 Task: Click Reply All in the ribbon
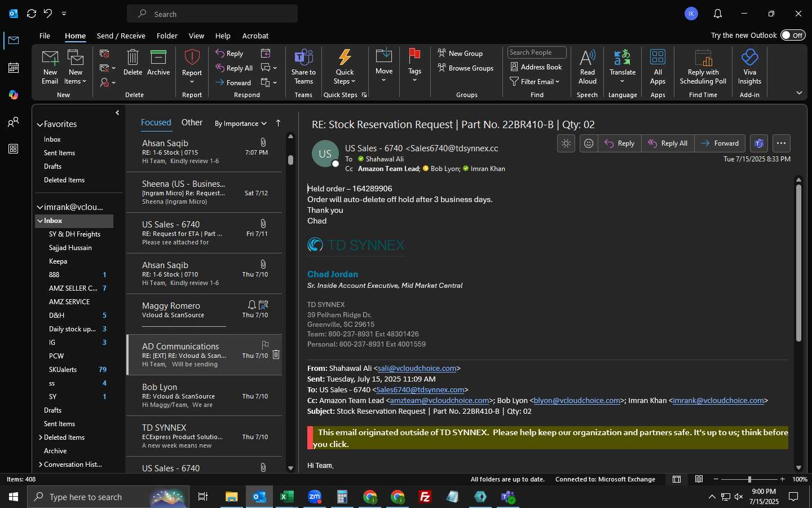234,68
